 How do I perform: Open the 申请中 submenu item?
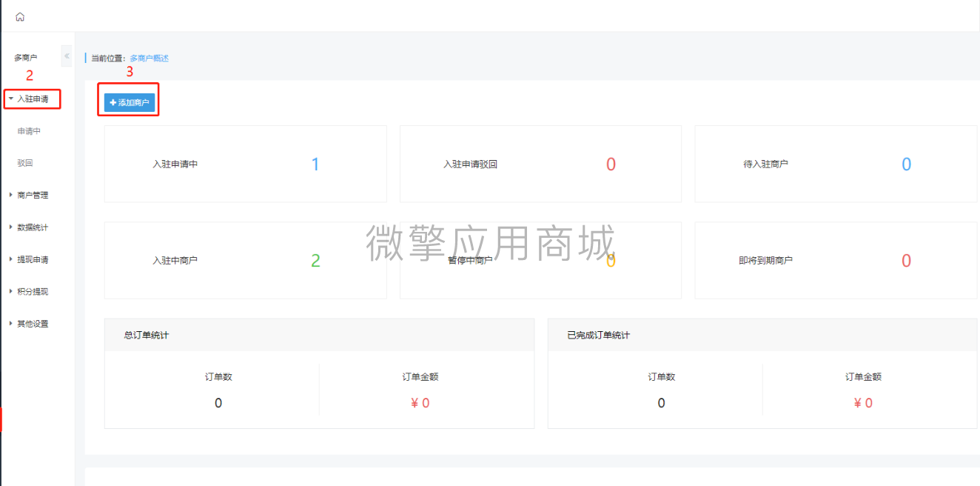click(30, 131)
